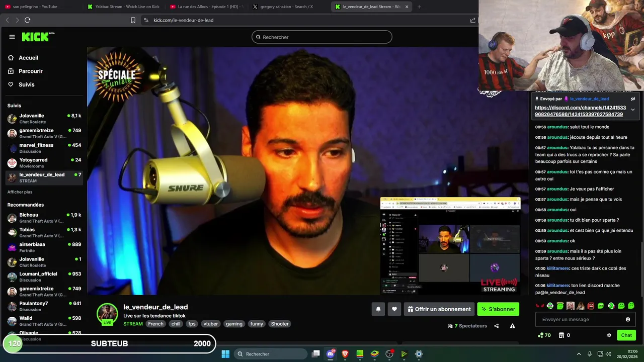Expand the followed channels with Afficher plus
The image size is (644, 362).
coord(20,192)
